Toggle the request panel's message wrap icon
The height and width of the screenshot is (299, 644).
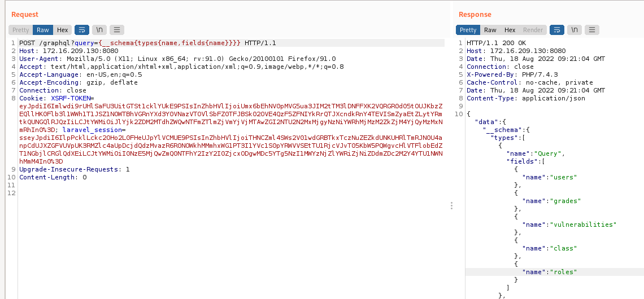tap(82, 30)
